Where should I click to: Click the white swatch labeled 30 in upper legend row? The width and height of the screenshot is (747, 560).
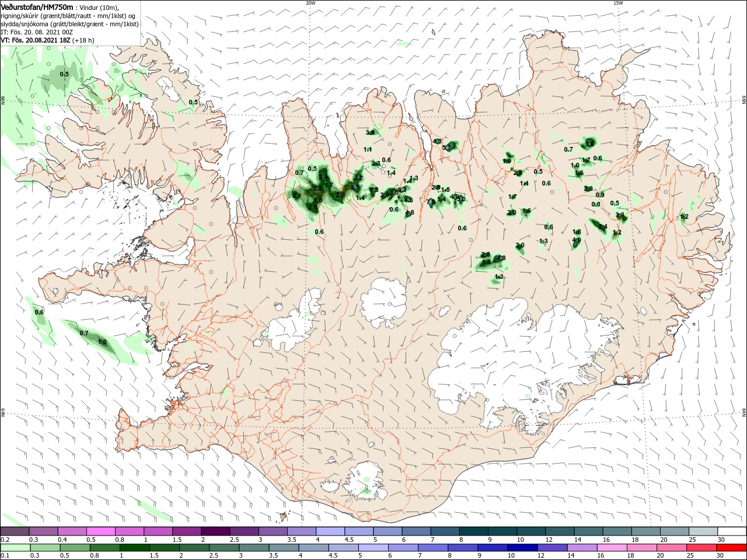pyautogui.click(x=732, y=531)
